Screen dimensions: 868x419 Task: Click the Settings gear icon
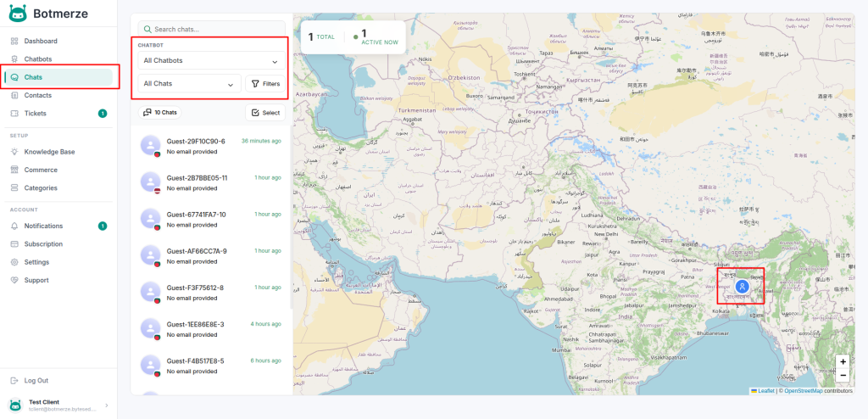pos(14,262)
